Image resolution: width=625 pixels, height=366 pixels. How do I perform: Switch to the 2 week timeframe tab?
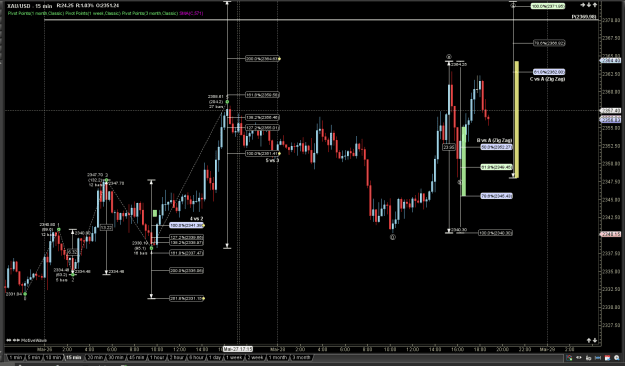[255, 358]
